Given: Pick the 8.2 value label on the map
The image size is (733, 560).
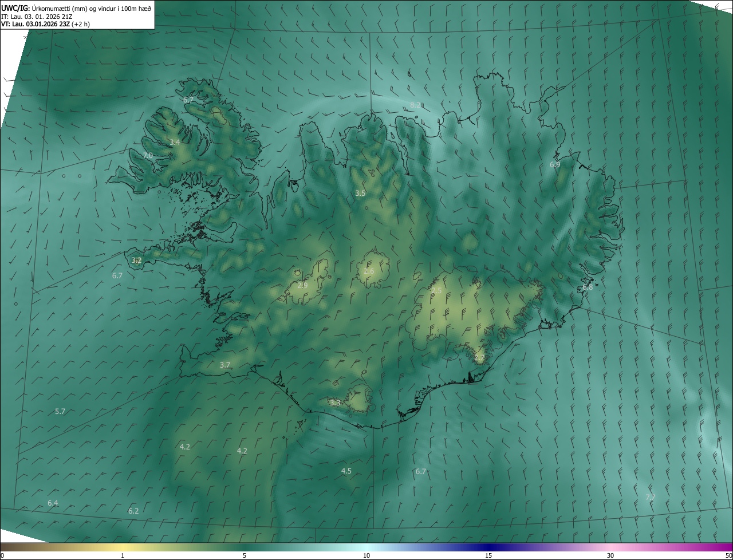Looking at the screenshot, I should coord(416,105).
